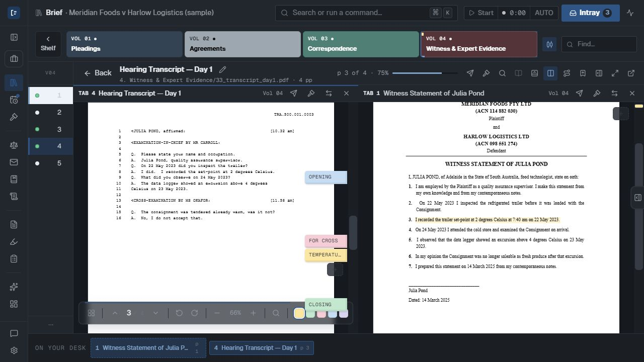Select tab 2 in the volume list
This screenshot has width=644, height=362.
(50, 112)
